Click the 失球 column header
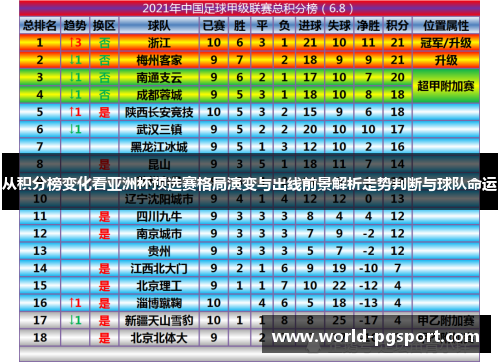The width and height of the screenshot is (500, 362). (x=339, y=25)
